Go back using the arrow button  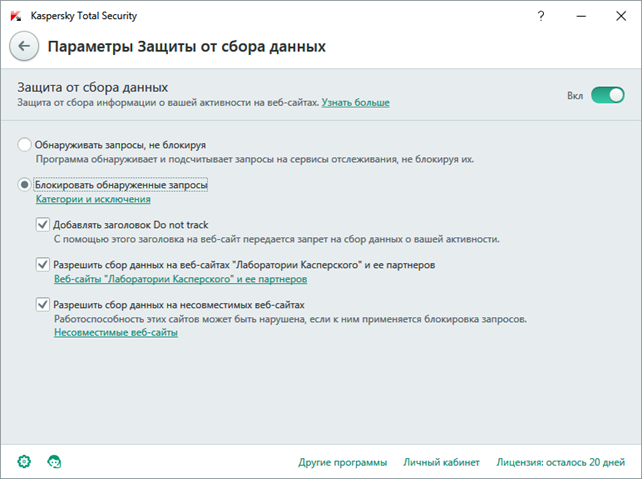pyautogui.click(x=24, y=46)
